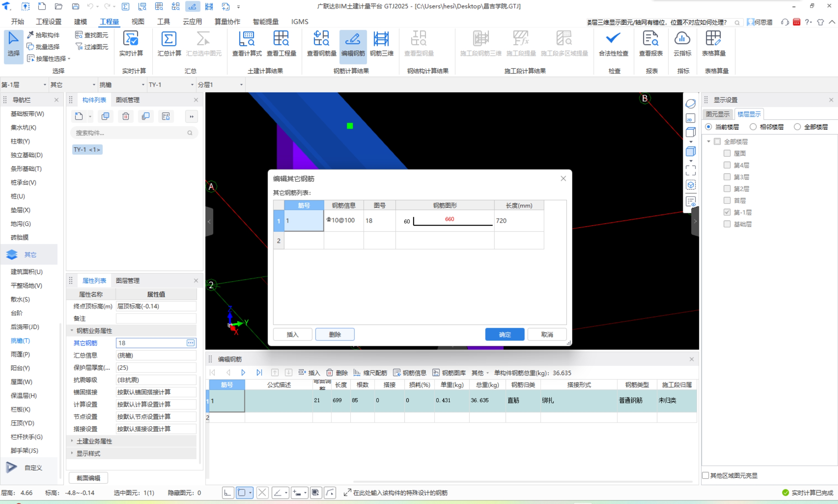The height and width of the screenshot is (504, 838).
Task: Click 批量选择 tool
Action: point(44,46)
